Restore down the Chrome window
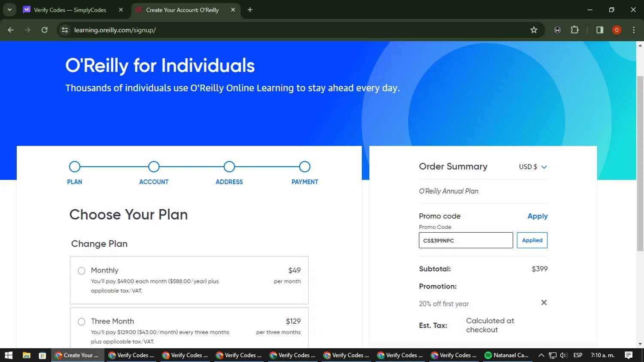 point(611,9)
